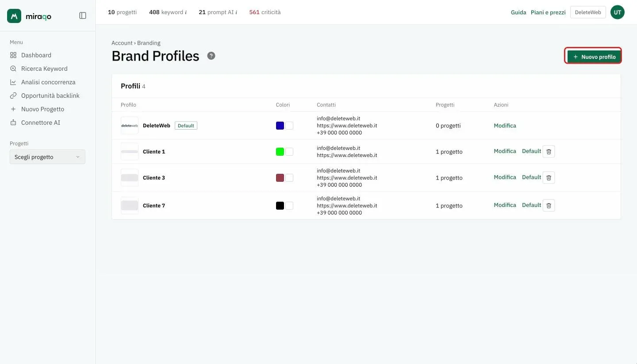Delete the Cliente 7 profile using trash icon
Viewport: 637px width, 364px height.
pyautogui.click(x=549, y=205)
